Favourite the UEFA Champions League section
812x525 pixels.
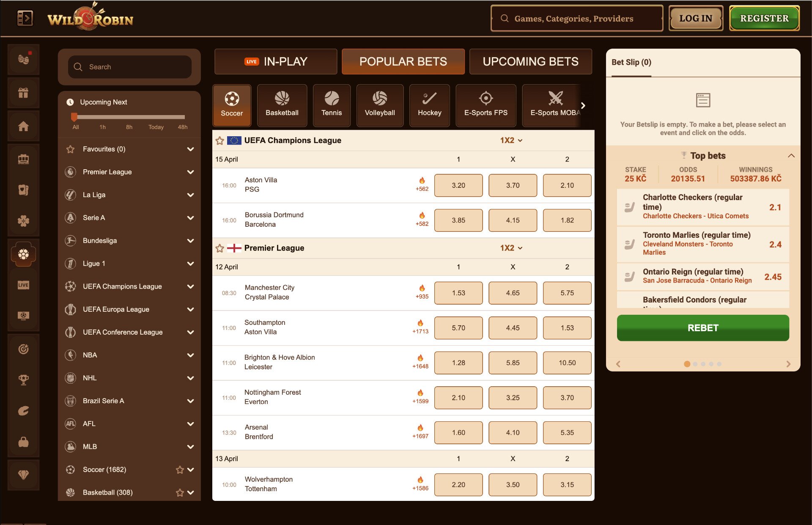[219, 140]
